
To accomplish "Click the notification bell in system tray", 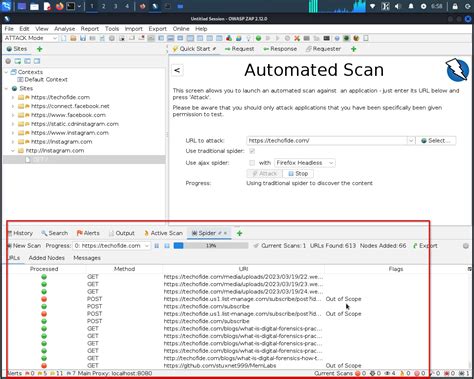I will pos(411,6).
